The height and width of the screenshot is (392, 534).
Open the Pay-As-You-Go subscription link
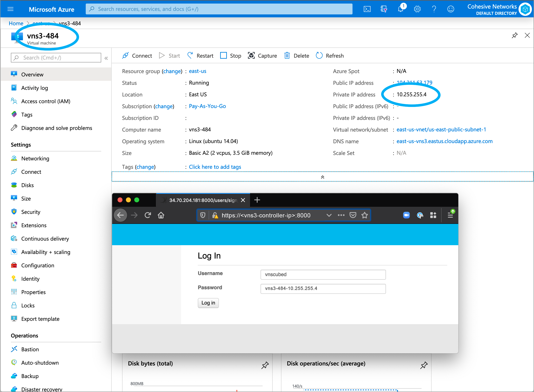coord(207,106)
